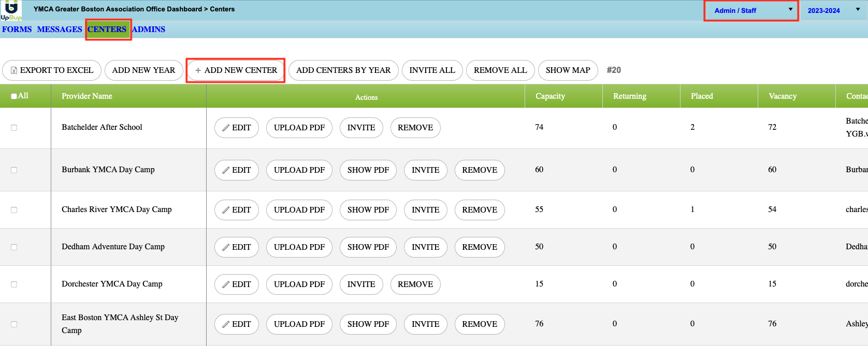Click capacity value 74 for Batchelder

pos(539,127)
